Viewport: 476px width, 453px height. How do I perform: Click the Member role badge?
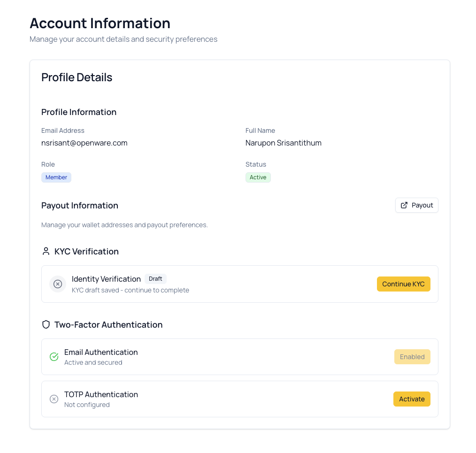(56, 177)
